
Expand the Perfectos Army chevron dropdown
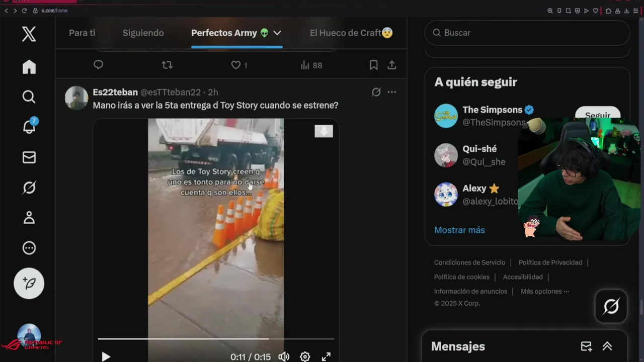click(x=277, y=33)
